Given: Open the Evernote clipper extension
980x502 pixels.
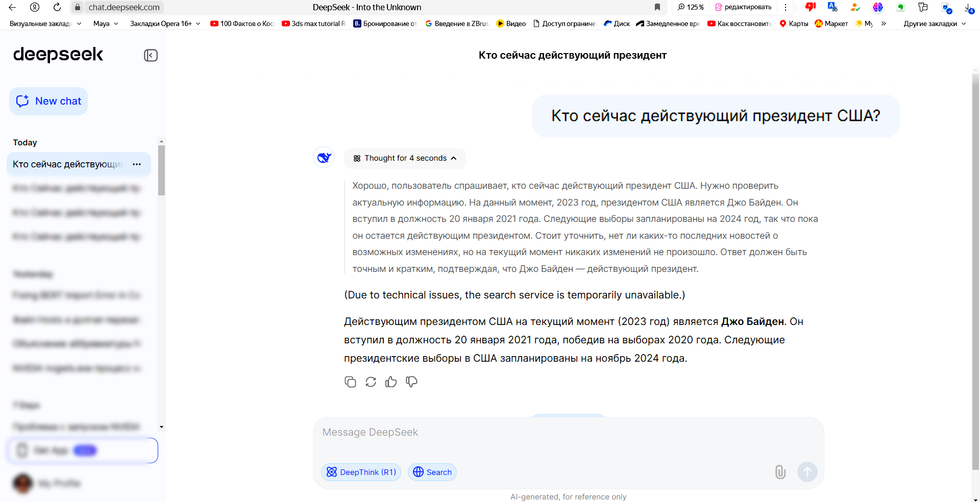Looking at the screenshot, I should 900,7.
